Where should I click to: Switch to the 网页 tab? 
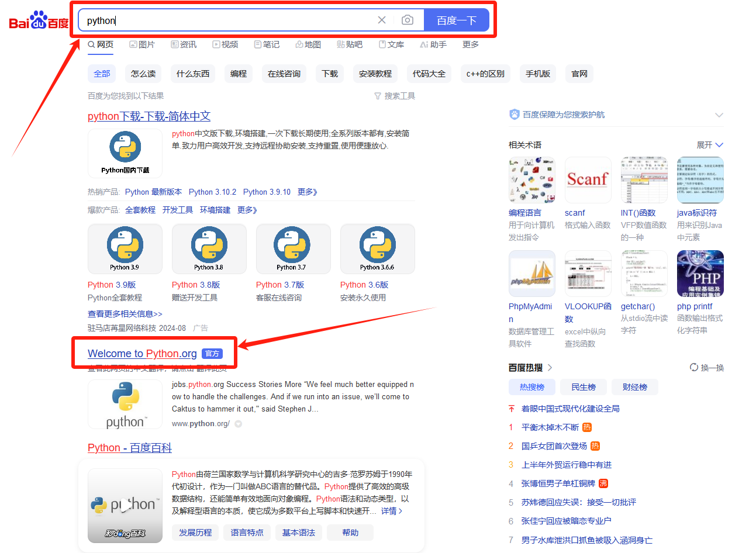[x=101, y=44]
